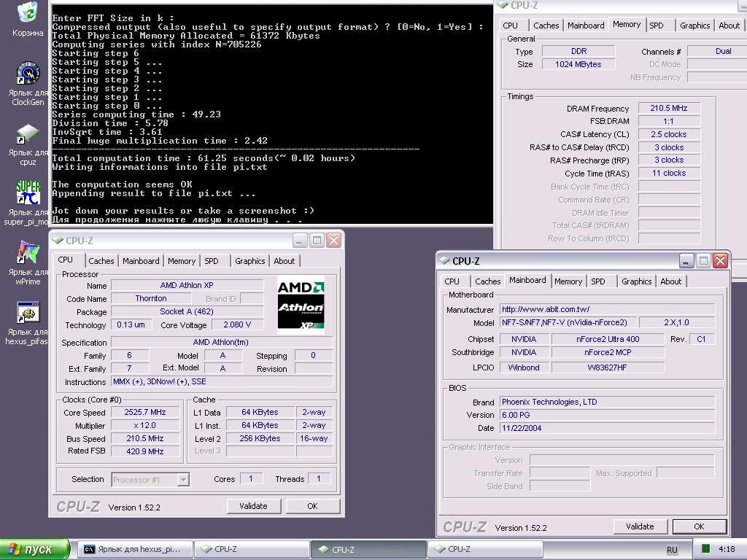Click the DRAM Frequency 210.5 MHz value
The image size is (747, 560).
coord(669,108)
